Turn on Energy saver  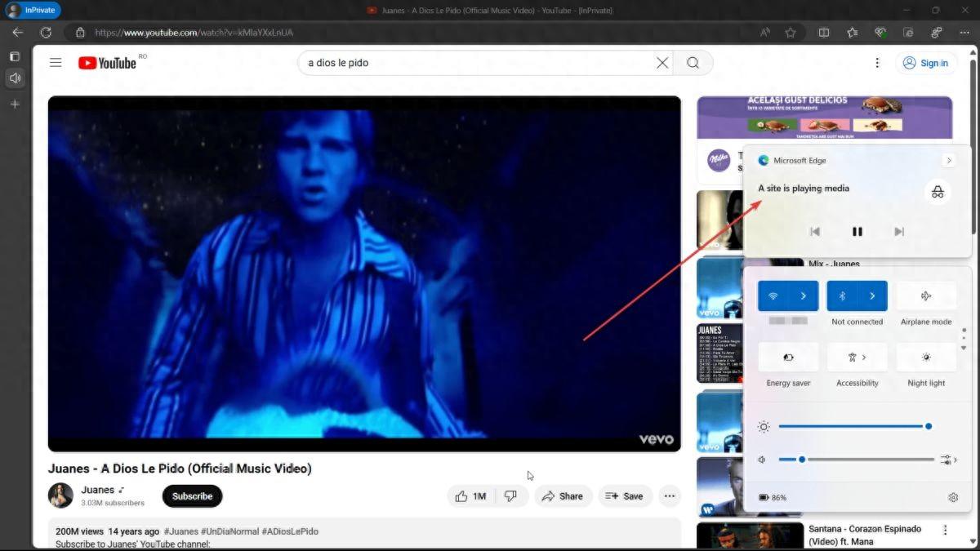788,358
